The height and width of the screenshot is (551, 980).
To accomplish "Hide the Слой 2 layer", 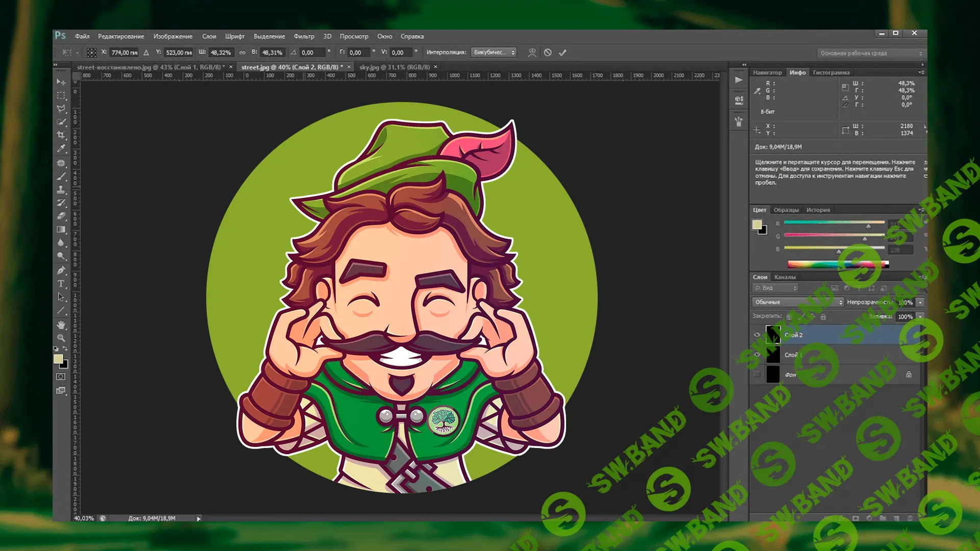I will click(x=757, y=335).
